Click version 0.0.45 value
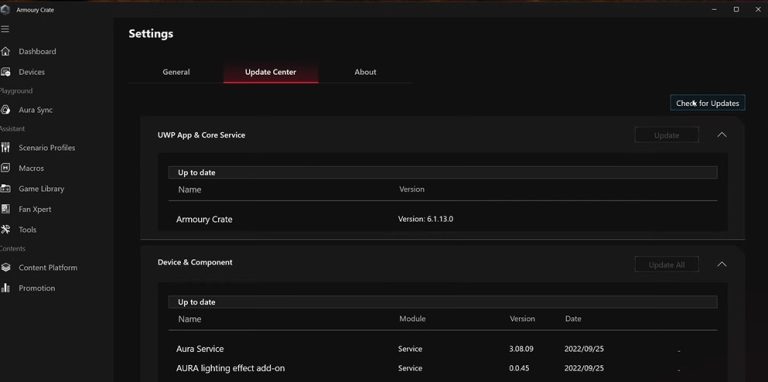The height and width of the screenshot is (382, 768). click(519, 368)
